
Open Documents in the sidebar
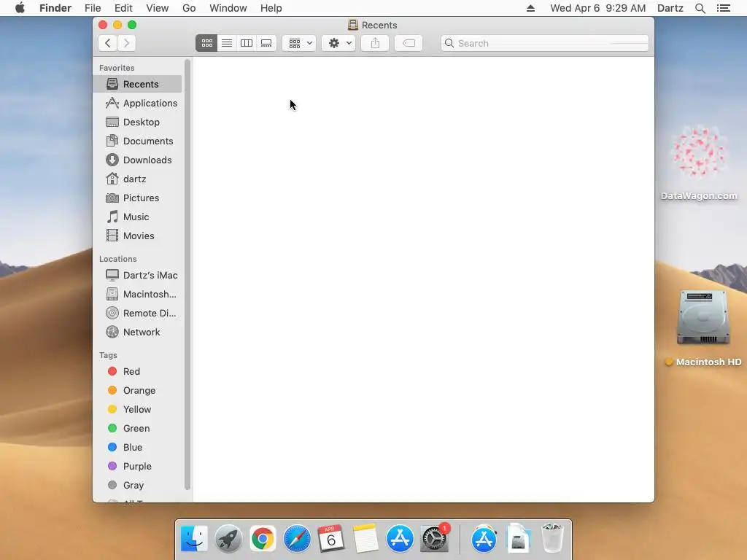click(137, 141)
